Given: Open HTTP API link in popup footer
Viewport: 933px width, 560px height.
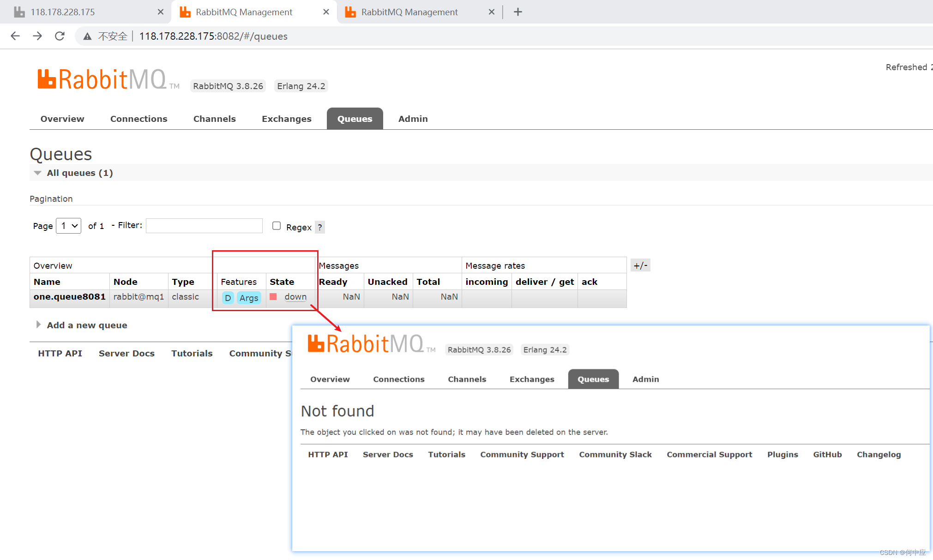Looking at the screenshot, I should coord(328,454).
